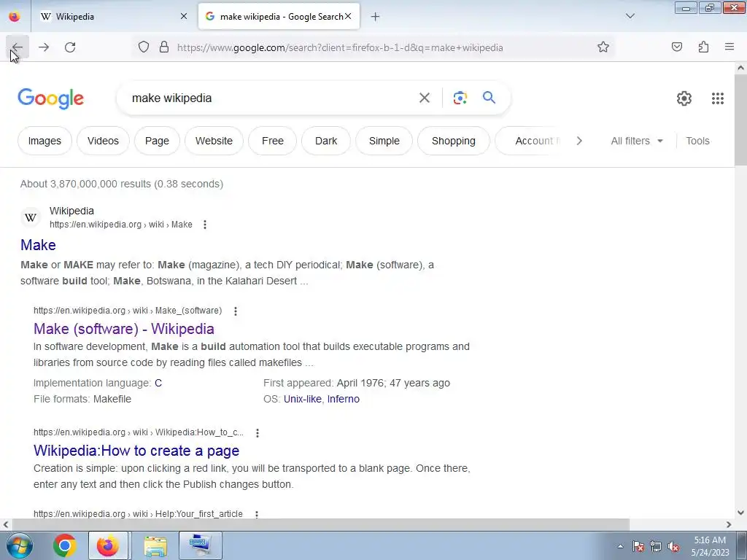Viewport: 747px width, 560px height.
Task: Open Wikipedia:How to create a page link
Action: point(136,451)
